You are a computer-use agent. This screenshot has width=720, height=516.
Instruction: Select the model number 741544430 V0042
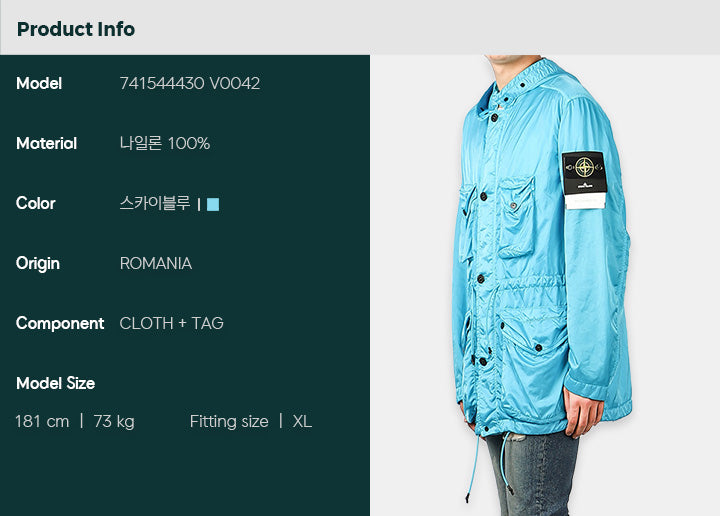pos(190,83)
